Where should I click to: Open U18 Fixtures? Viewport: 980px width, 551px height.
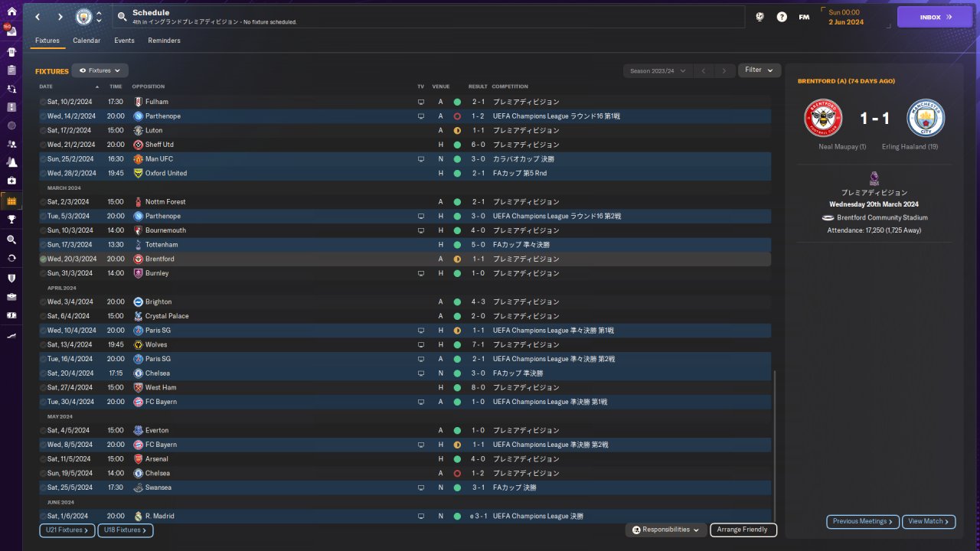coord(126,530)
